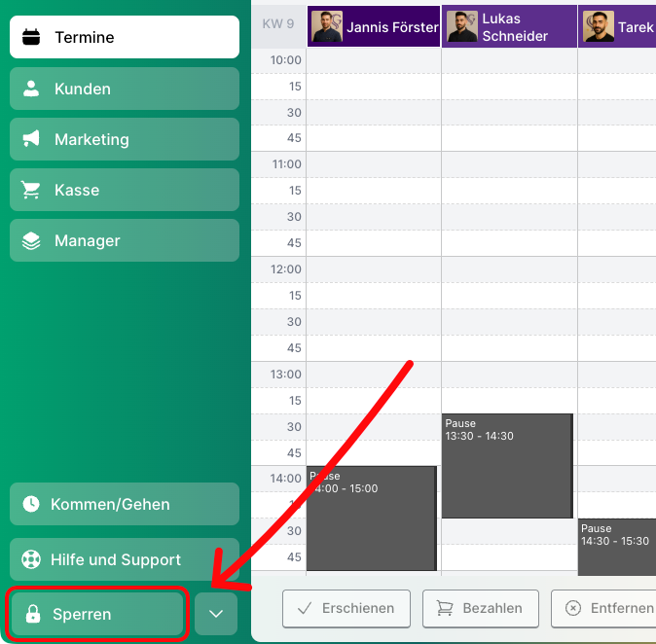Click the padlock icon on Sperren
The image size is (656, 644).
(33, 614)
